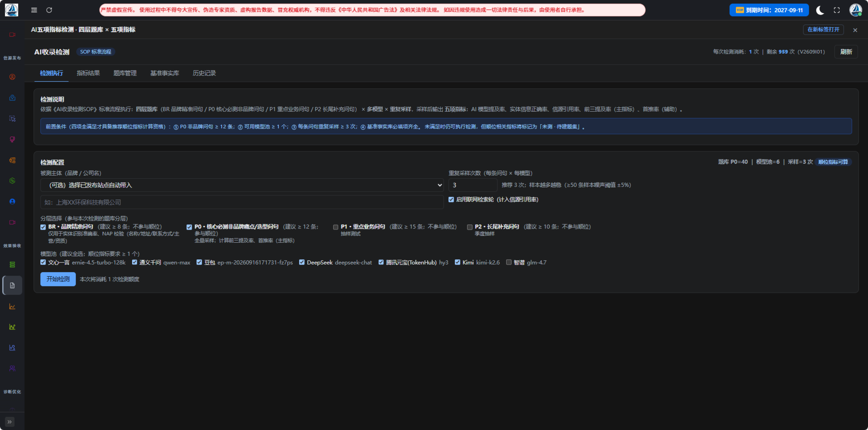Switch to the 题库管理 tab
This screenshot has width=868, height=430.
[125, 73]
